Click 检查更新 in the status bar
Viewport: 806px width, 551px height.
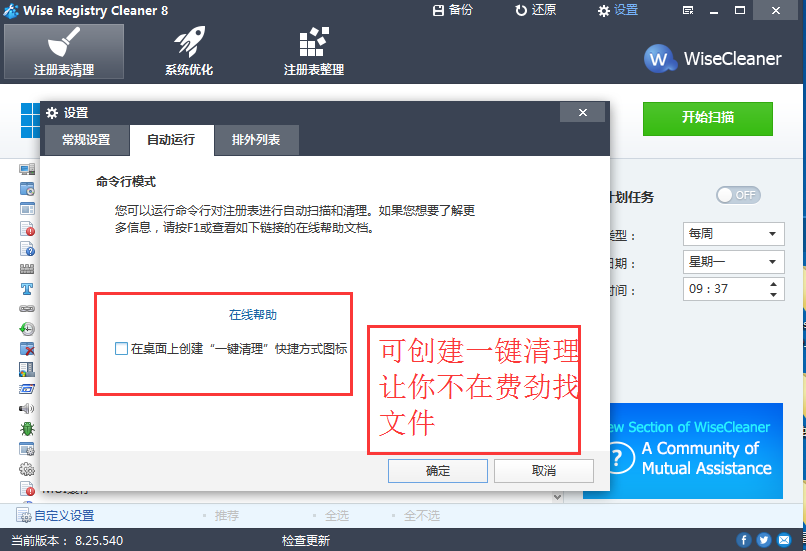click(306, 541)
